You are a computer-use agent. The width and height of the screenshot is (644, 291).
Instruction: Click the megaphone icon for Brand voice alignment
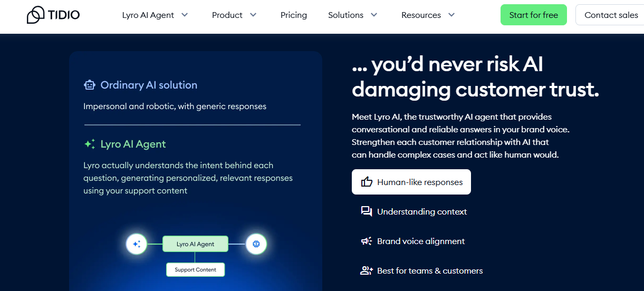[367, 241]
